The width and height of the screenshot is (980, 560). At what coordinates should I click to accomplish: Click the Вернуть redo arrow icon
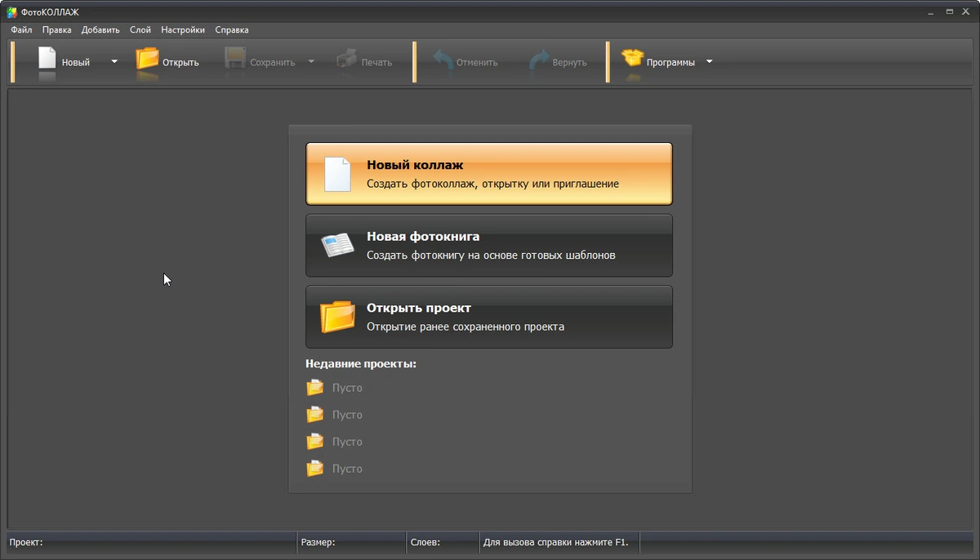[538, 60]
